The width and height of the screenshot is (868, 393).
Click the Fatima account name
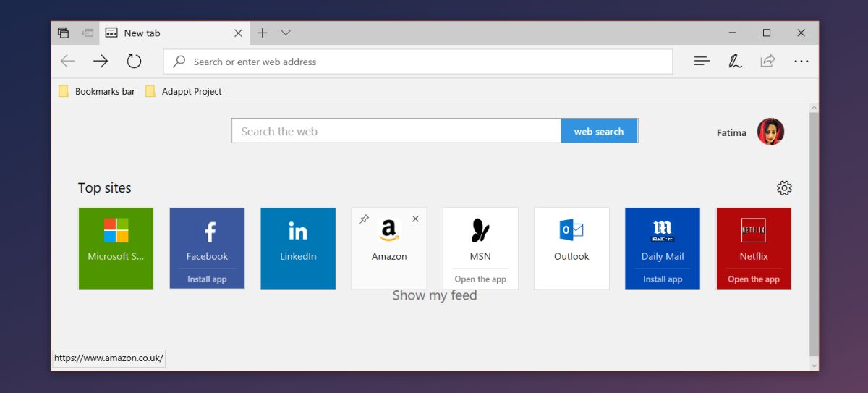pos(731,132)
